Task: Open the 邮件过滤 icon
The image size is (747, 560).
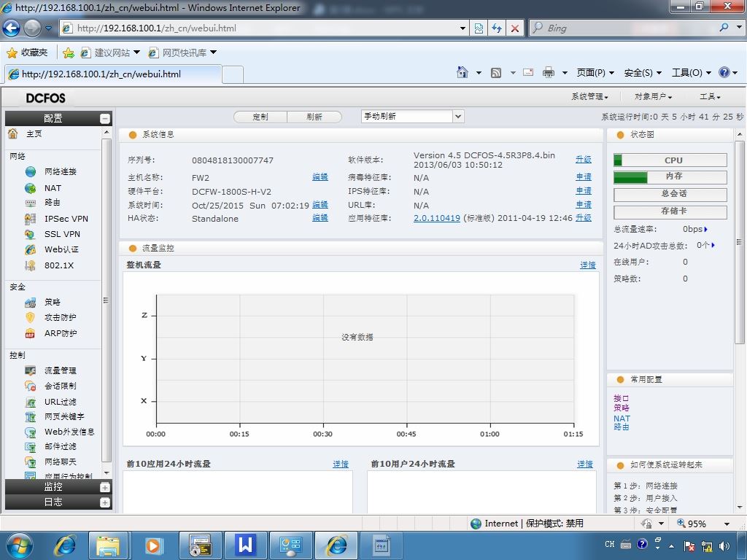Action: pyautogui.click(x=31, y=447)
